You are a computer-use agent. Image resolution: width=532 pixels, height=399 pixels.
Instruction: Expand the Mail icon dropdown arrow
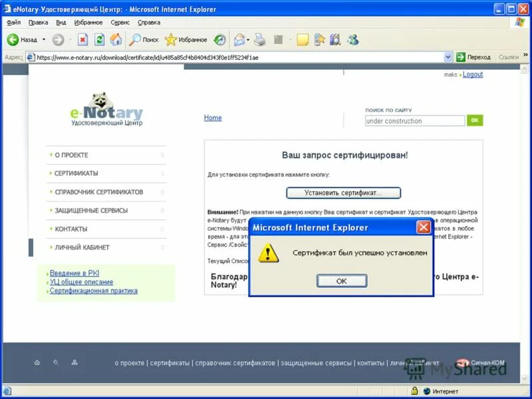pyautogui.click(x=248, y=40)
